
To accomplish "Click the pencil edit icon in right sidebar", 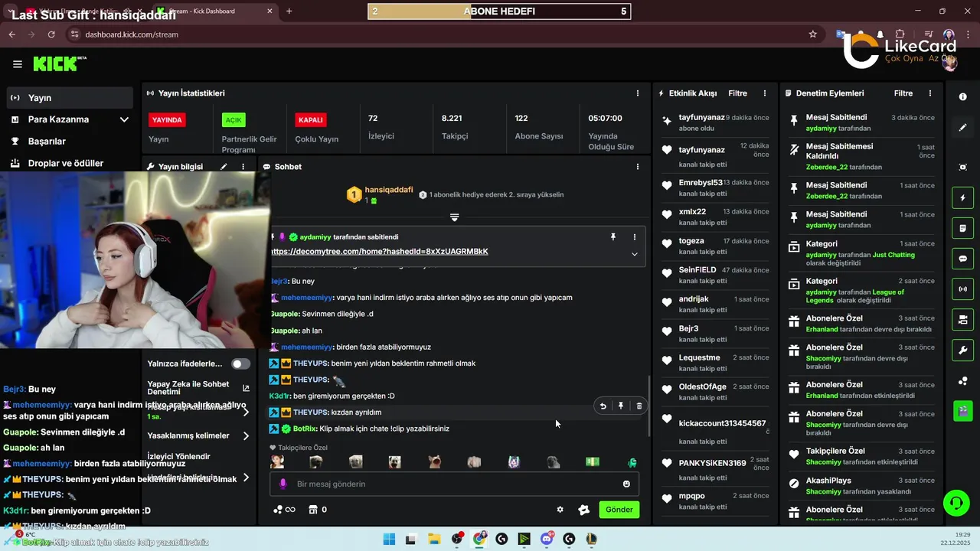I will pos(963,128).
